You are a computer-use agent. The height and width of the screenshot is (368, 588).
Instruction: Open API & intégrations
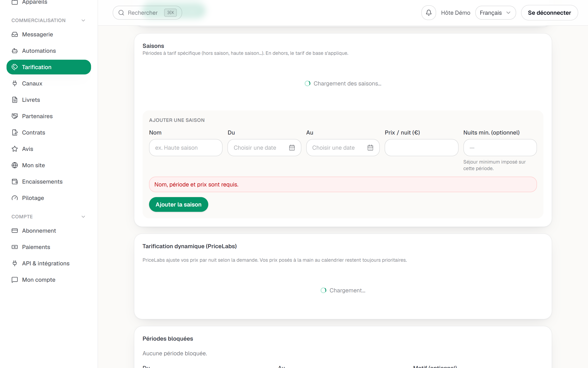coord(49,263)
